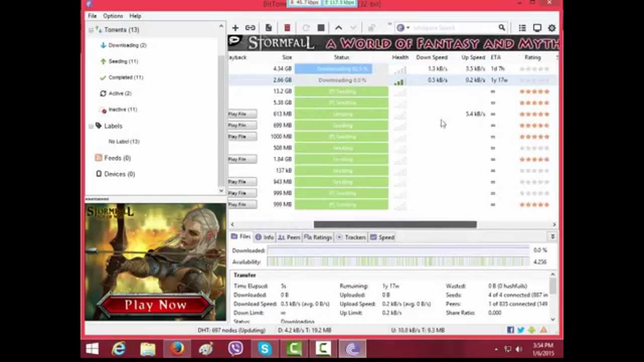The width and height of the screenshot is (644, 362).
Task: Collapse the Torrents (13) tree node
Action: coord(91,30)
